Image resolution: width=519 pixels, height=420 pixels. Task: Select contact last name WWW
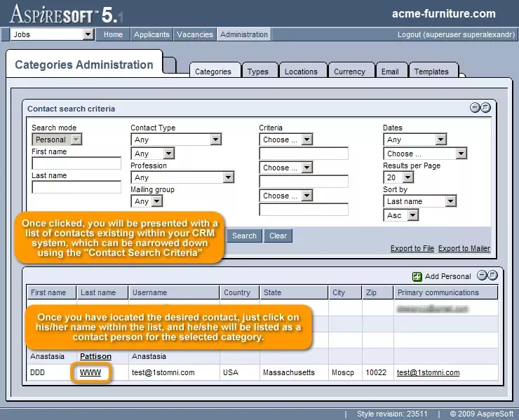90,372
